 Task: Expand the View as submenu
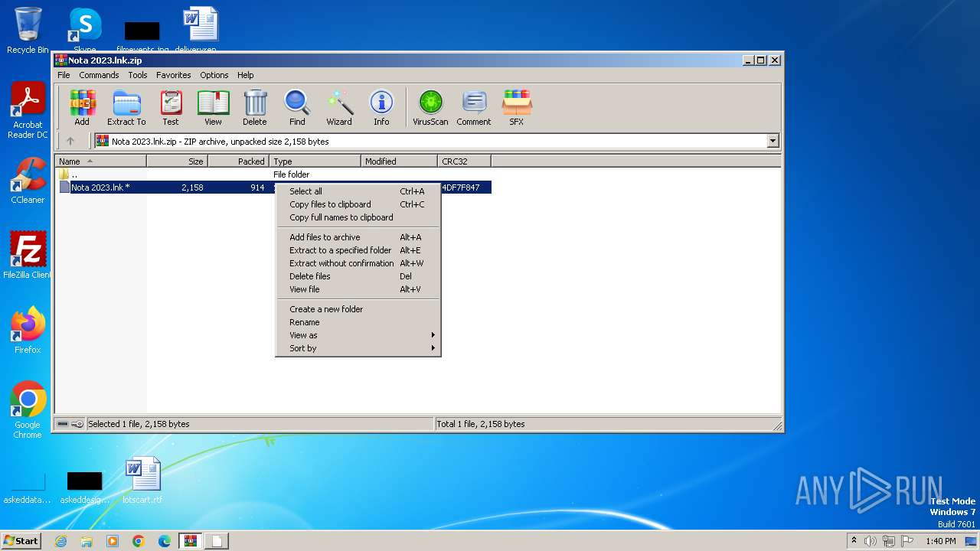pyautogui.click(x=358, y=335)
